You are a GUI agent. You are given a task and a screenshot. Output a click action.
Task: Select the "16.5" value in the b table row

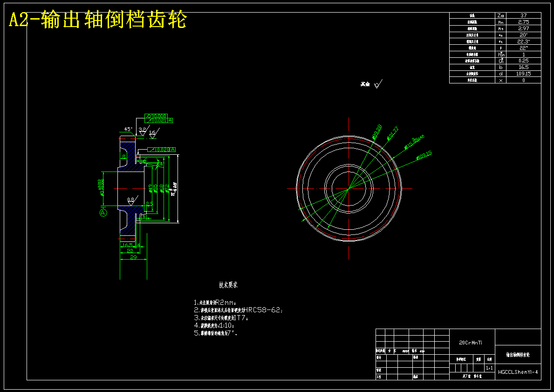(x=524, y=67)
